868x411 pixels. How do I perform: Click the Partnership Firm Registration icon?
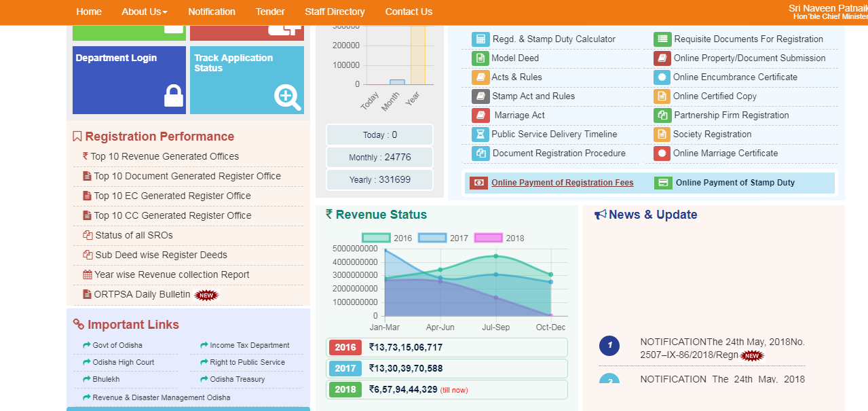point(662,115)
